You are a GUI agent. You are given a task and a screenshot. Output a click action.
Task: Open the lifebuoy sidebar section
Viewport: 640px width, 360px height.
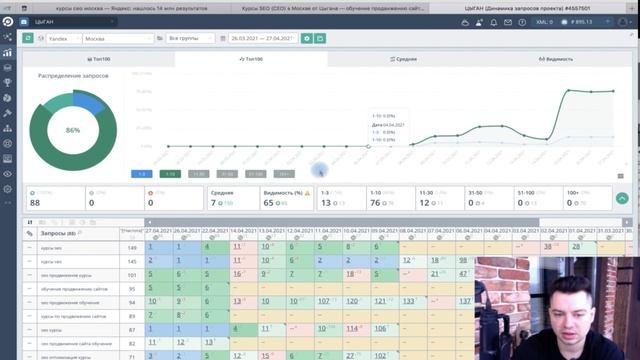pyautogui.click(x=8, y=143)
